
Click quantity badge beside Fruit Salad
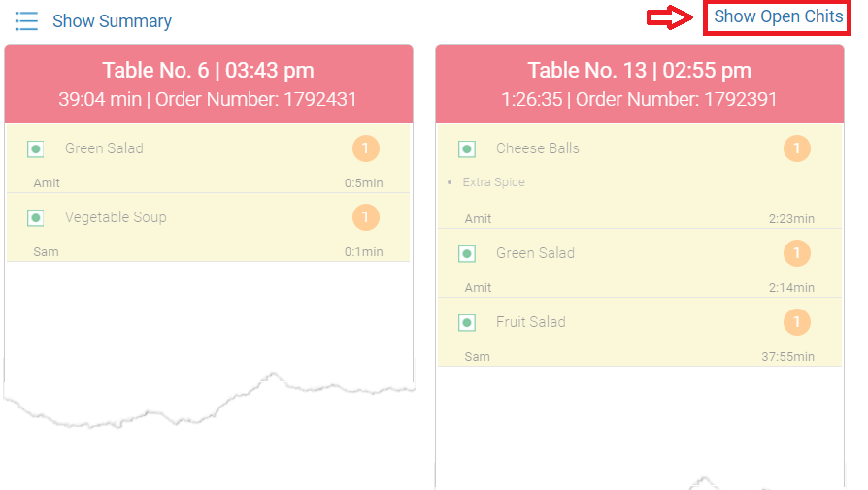tap(797, 322)
